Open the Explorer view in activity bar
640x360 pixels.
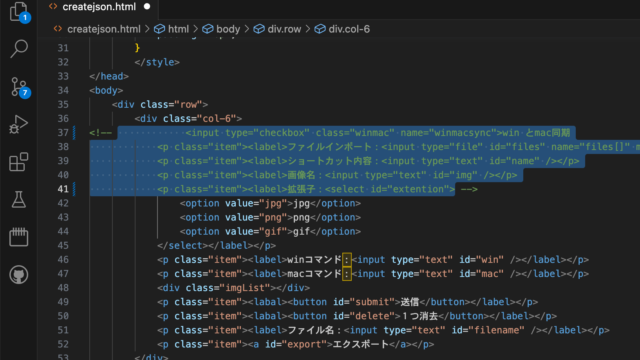19,11
